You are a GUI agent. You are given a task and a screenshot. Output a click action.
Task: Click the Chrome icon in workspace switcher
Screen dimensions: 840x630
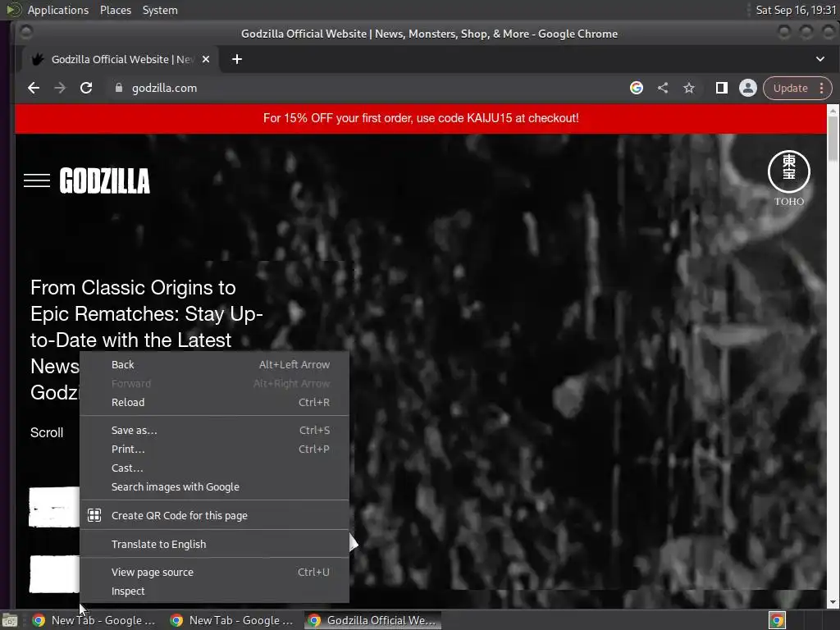click(x=777, y=620)
